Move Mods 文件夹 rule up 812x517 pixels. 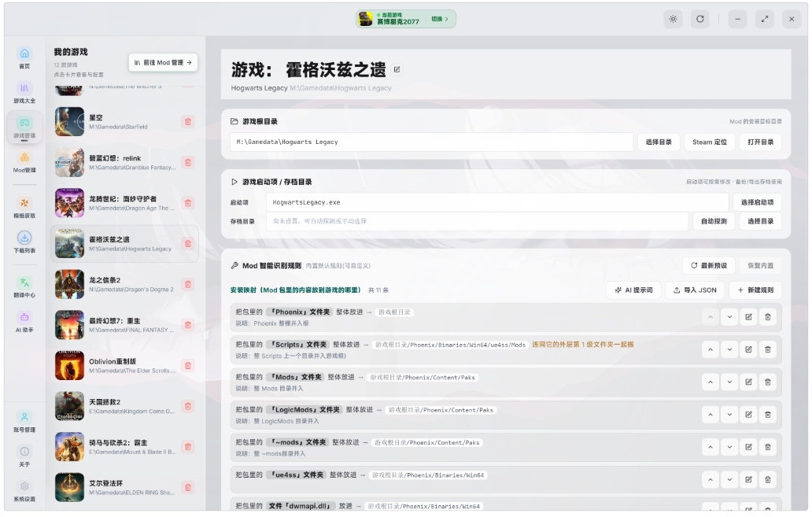click(710, 382)
